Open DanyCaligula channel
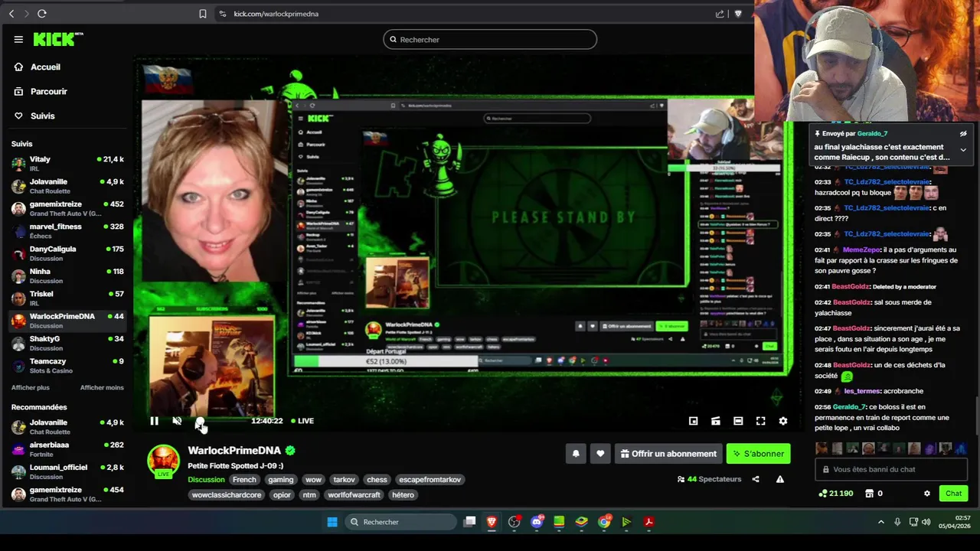 click(x=67, y=253)
